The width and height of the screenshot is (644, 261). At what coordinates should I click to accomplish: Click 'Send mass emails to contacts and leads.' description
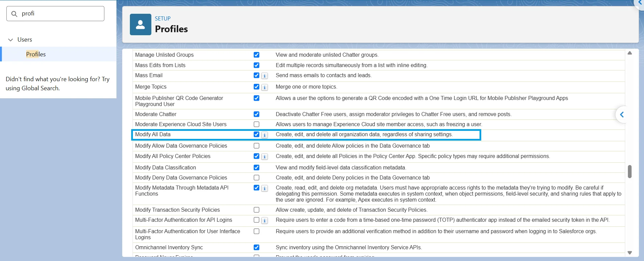324,75
